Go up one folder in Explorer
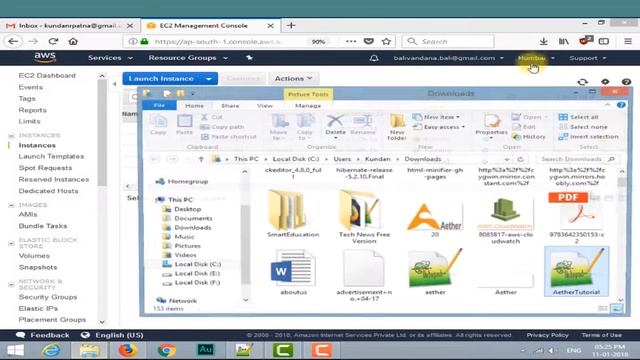Screen dimensions: 640x360 pos(201,159)
